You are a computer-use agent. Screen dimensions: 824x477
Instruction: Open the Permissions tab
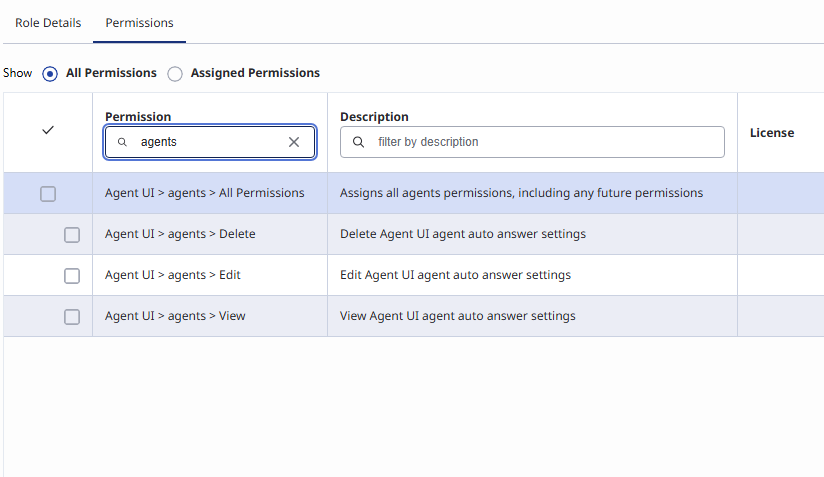pos(139,22)
